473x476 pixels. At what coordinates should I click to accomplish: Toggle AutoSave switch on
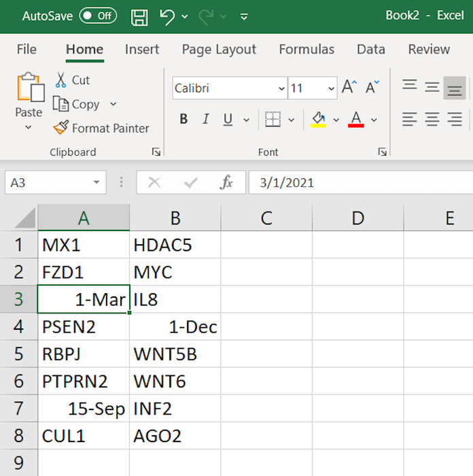pyautogui.click(x=98, y=16)
